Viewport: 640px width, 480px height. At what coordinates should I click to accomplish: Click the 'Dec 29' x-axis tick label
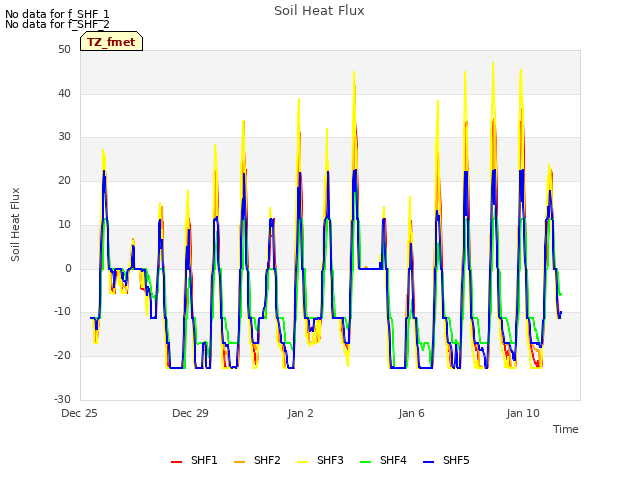[190, 413]
